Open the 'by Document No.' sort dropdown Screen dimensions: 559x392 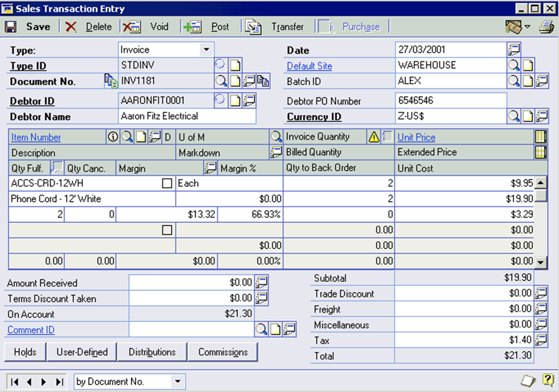point(177,382)
